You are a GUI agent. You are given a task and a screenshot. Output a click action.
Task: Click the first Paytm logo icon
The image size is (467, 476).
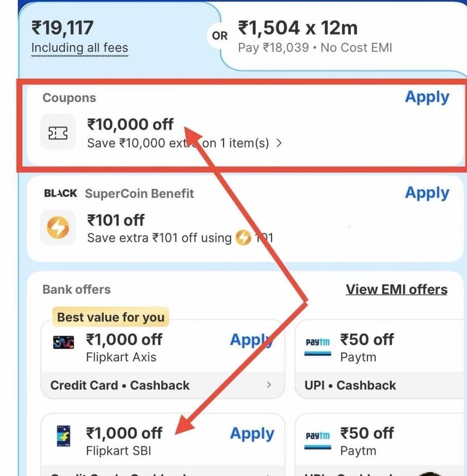tap(318, 346)
